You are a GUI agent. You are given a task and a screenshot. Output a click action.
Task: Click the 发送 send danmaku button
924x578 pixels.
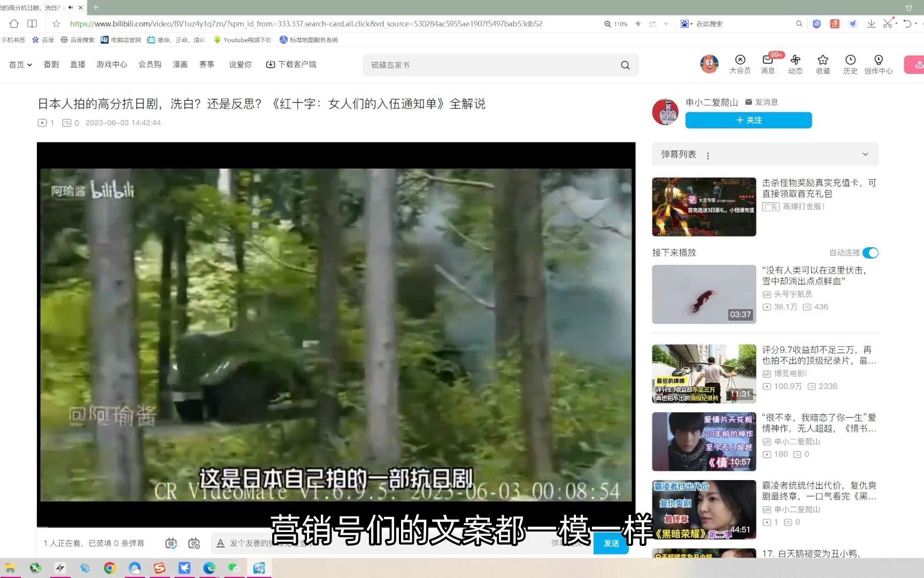[x=611, y=543]
